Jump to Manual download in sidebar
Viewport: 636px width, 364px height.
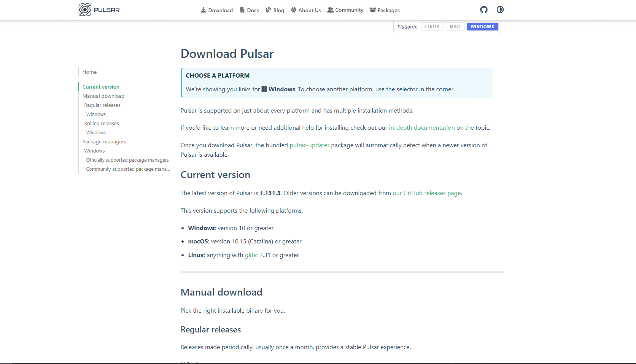(103, 96)
